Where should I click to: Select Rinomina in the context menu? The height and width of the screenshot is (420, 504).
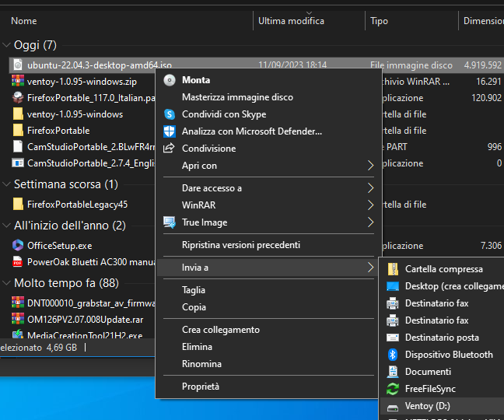pos(267,364)
